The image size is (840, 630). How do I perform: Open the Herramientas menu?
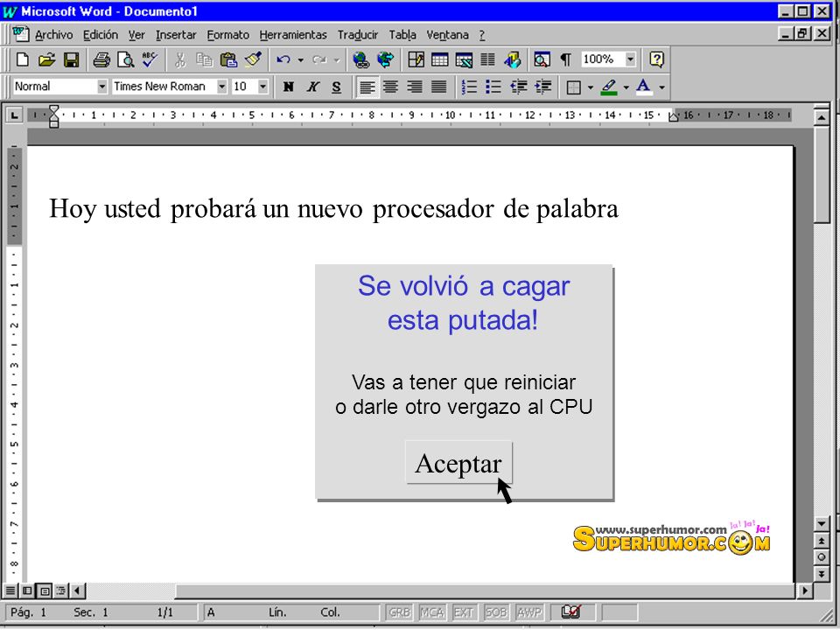pos(293,35)
